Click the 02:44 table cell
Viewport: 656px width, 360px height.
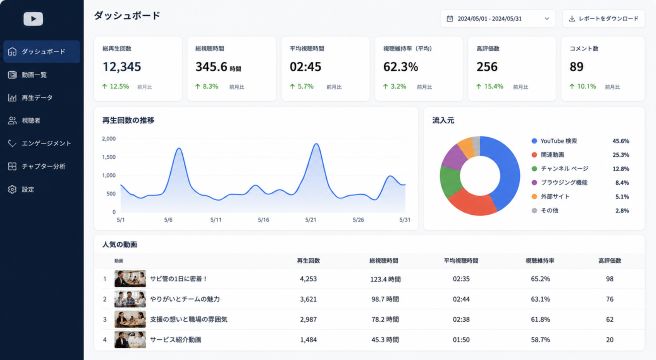(461, 299)
